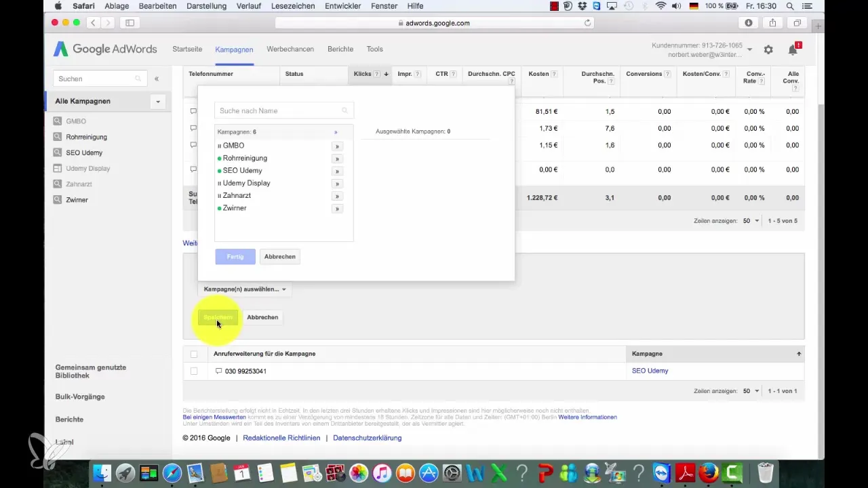868x488 pixels.
Task: Click Abbrechen in the campaign picker popup
Action: pyautogui.click(x=280, y=257)
